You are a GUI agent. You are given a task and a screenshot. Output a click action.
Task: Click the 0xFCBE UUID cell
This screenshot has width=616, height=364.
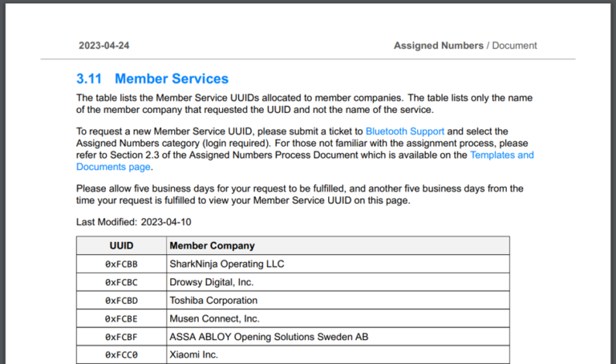[x=121, y=319]
